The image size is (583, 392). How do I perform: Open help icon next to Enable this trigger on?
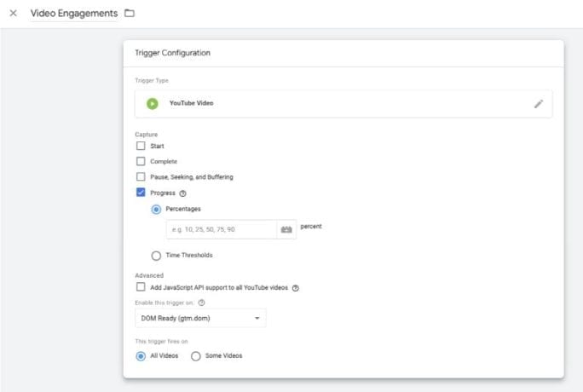pyautogui.click(x=201, y=303)
